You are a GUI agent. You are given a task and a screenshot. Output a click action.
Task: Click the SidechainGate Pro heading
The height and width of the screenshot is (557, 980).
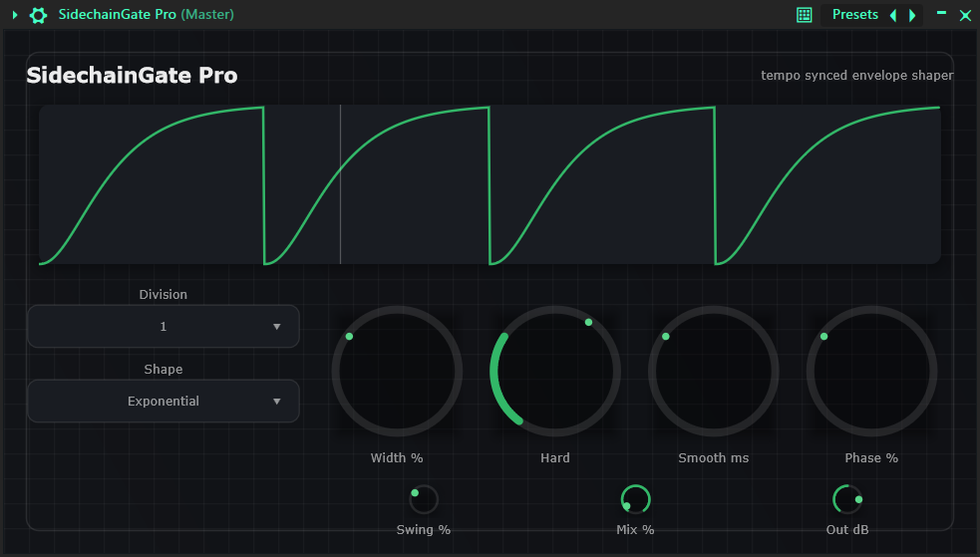click(x=132, y=75)
